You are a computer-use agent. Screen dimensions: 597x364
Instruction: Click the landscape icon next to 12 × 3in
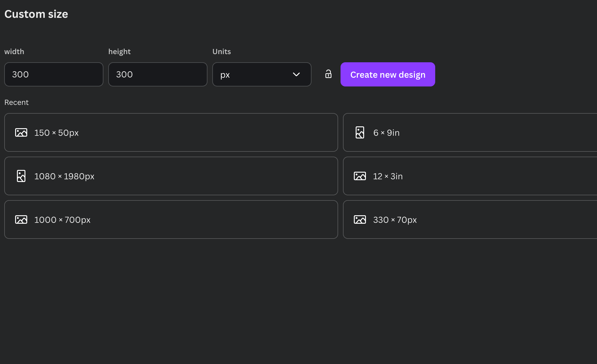[360, 176]
